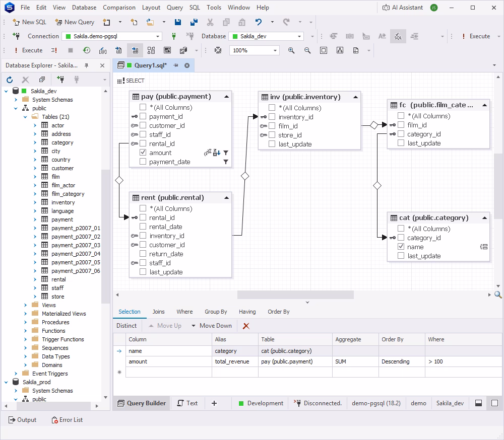
Task: Click the diagram vertical scrollbar thumb
Action: pos(498,186)
